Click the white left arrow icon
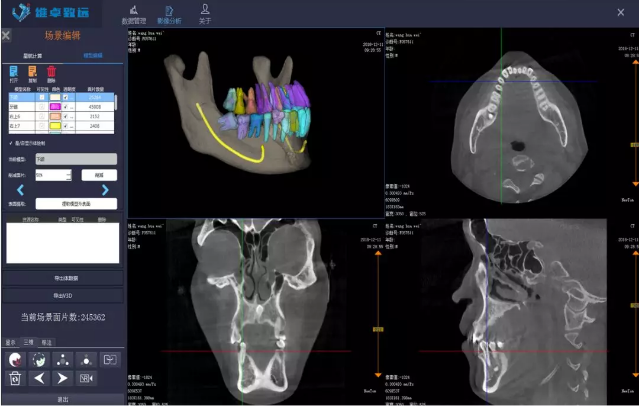640x406 pixels. click(x=39, y=378)
